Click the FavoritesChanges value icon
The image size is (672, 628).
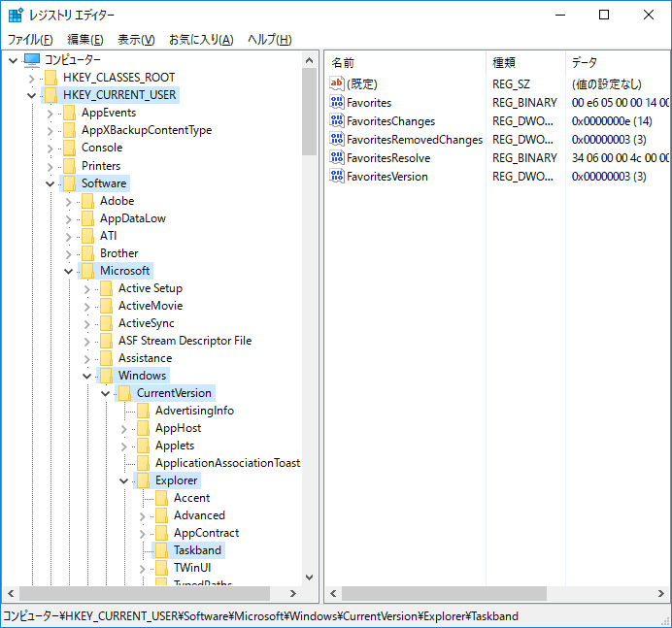pyautogui.click(x=337, y=120)
